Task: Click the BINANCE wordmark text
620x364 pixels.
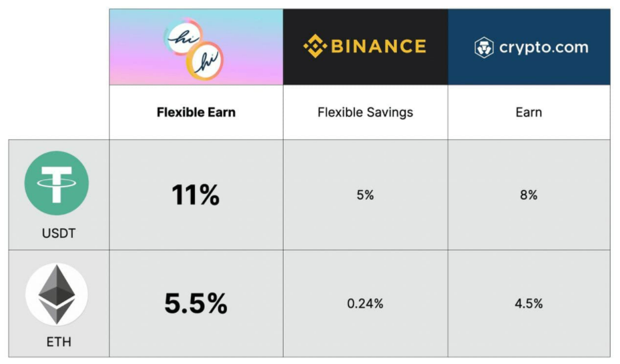Action: pos(378,47)
